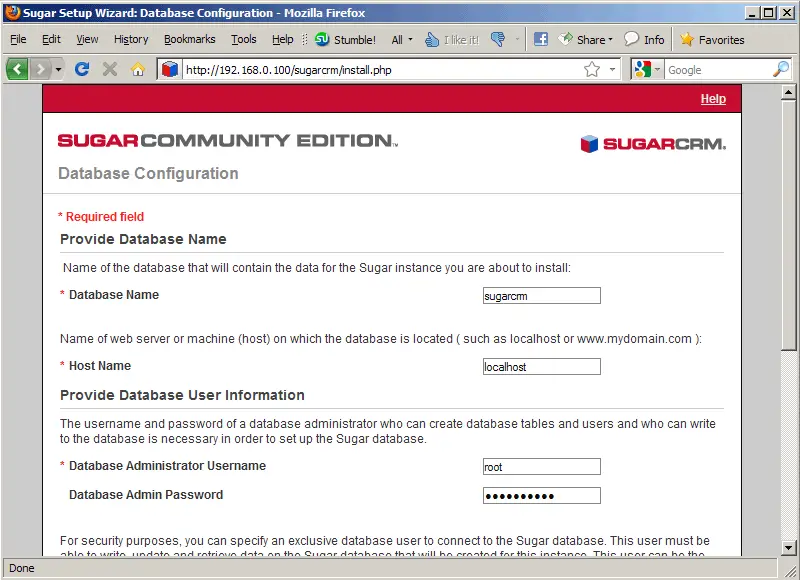The image size is (800, 580).
Task: Click the Stop loading X icon
Action: [x=110, y=69]
